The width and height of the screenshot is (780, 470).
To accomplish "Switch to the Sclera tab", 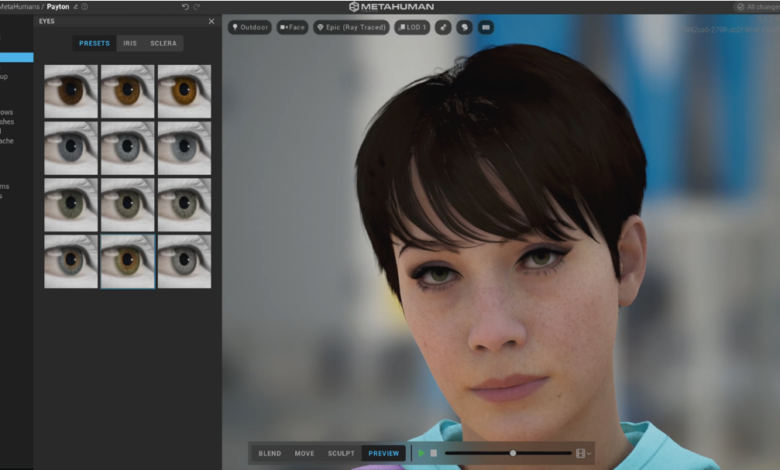I will pos(163,43).
